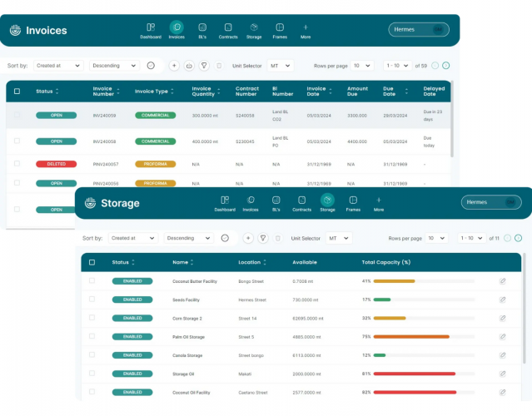This screenshot has height=416, width=532.
Task: Click More menu in Storage window
Action: tap(379, 204)
